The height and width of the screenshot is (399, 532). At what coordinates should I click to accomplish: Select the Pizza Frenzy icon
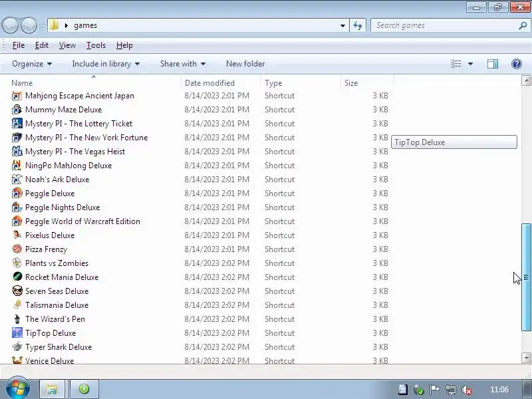(17, 249)
